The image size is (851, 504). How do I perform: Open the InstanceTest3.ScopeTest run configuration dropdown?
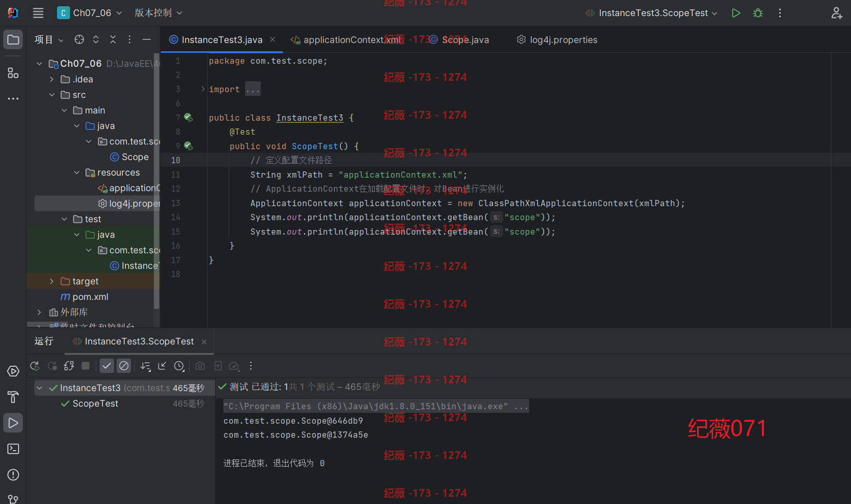[x=651, y=13]
